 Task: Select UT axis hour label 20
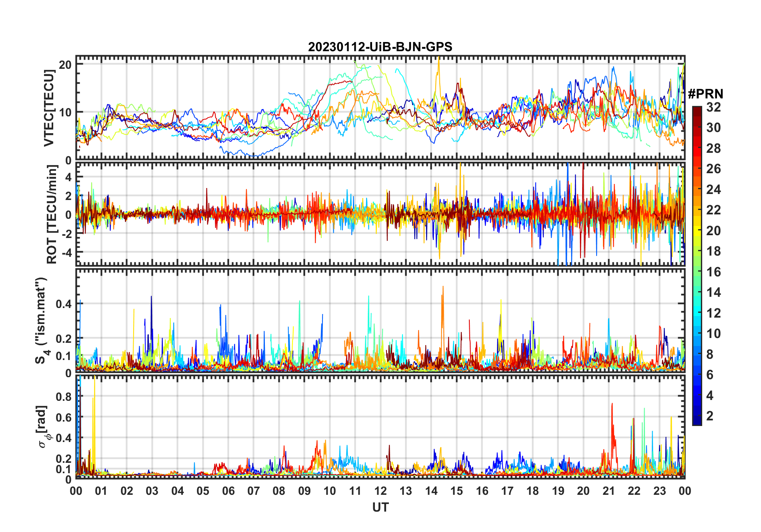tap(583, 491)
